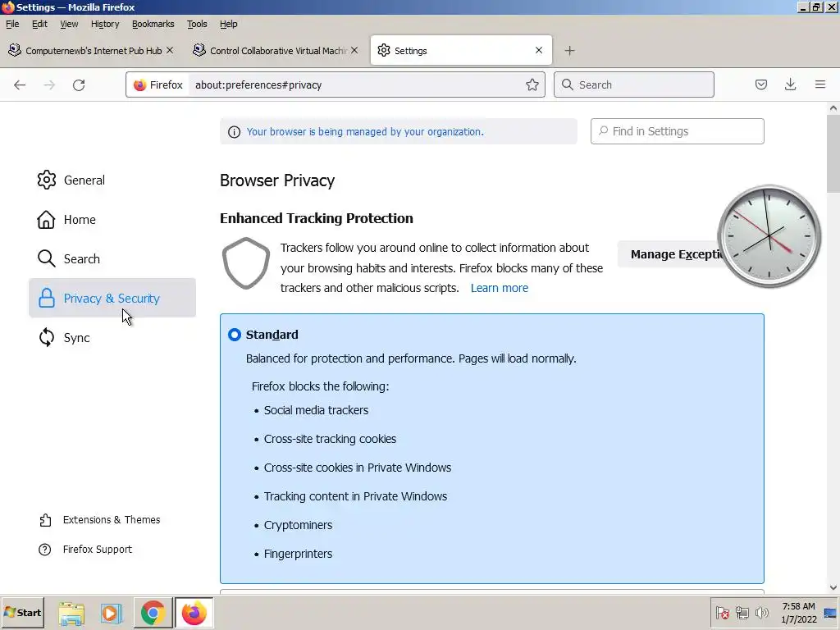
Task: Click the 'Cryptominers' list item
Action: click(x=298, y=526)
